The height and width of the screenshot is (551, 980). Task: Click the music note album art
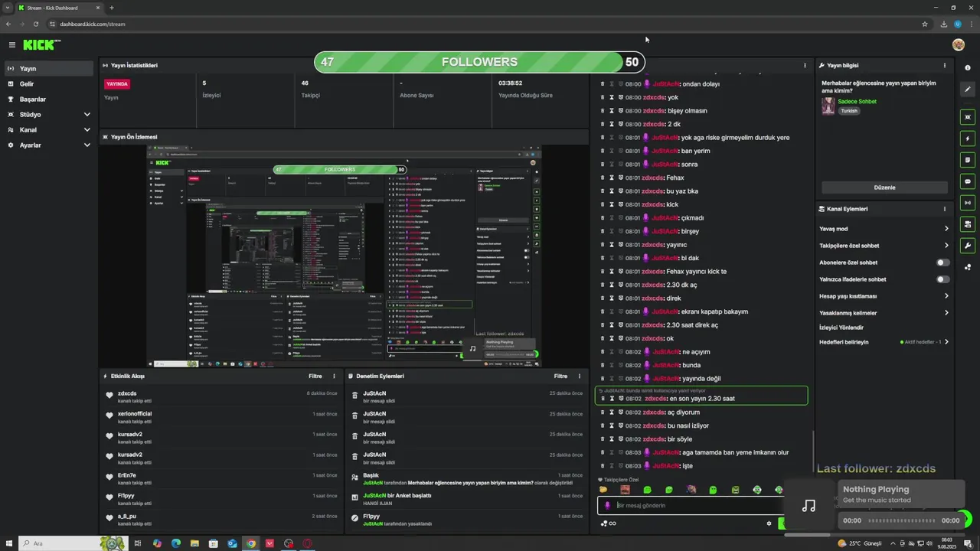[808, 506]
